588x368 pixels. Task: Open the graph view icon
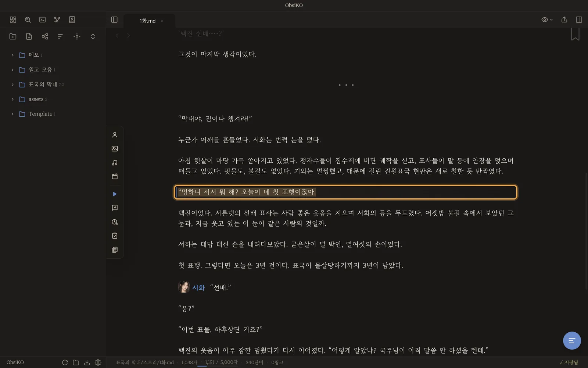pos(57,20)
